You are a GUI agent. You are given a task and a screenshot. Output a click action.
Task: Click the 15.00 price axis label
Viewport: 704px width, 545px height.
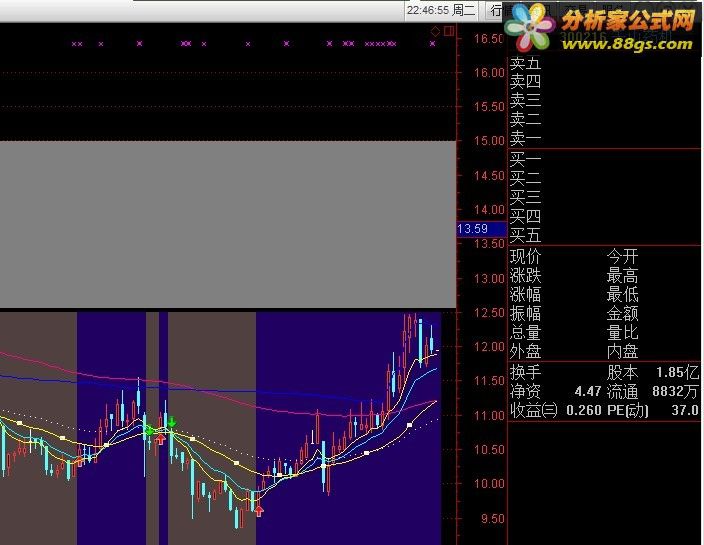[489, 141]
